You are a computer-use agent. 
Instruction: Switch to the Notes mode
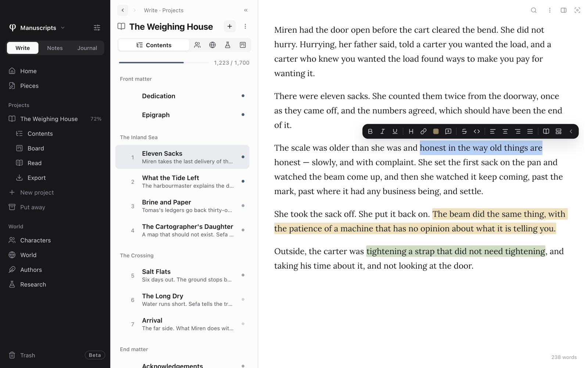pos(55,48)
